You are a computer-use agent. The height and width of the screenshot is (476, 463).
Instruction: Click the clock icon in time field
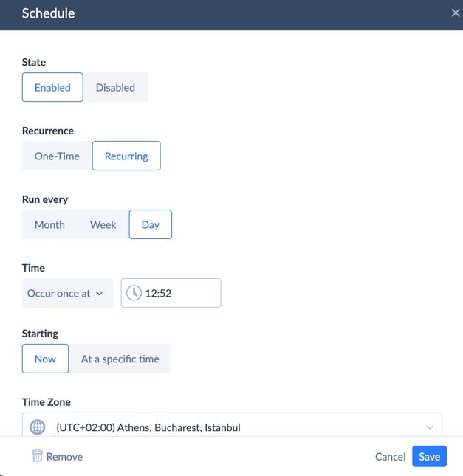(x=134, y=293)
